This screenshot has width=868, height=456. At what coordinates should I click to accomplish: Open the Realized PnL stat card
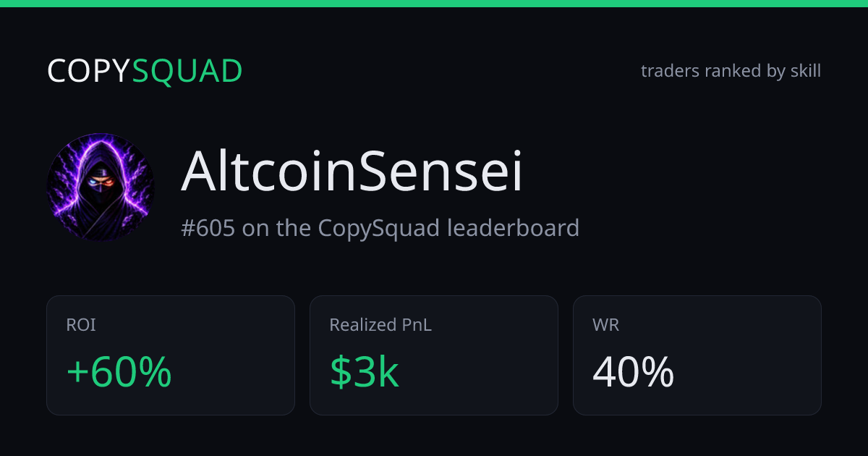tap(434, 355)
